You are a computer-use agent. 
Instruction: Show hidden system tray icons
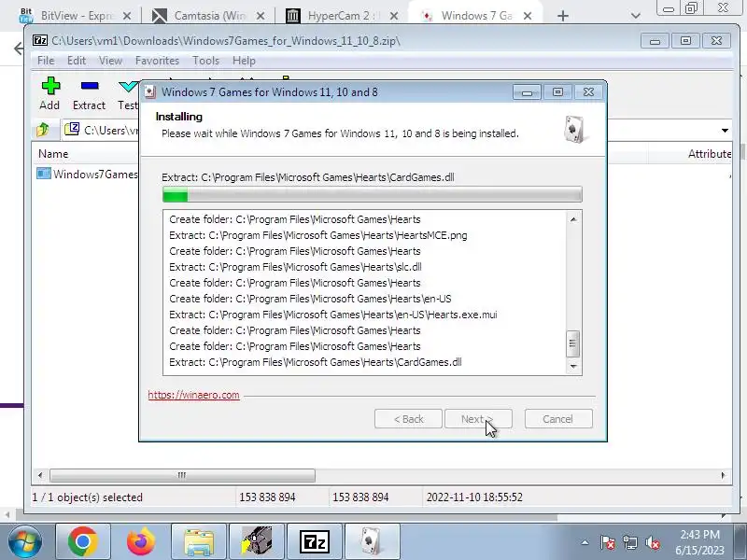point(585,542)
